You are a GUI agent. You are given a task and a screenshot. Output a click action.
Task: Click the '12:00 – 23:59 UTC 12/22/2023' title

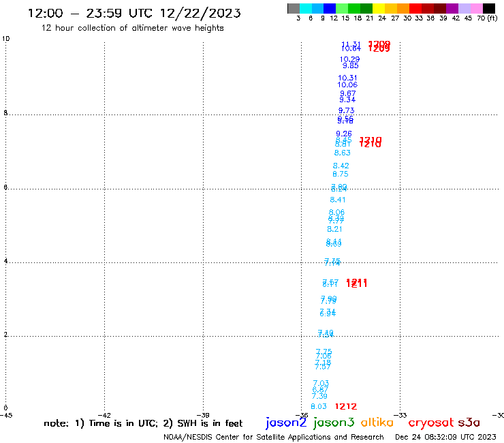[x=134, y=13]
